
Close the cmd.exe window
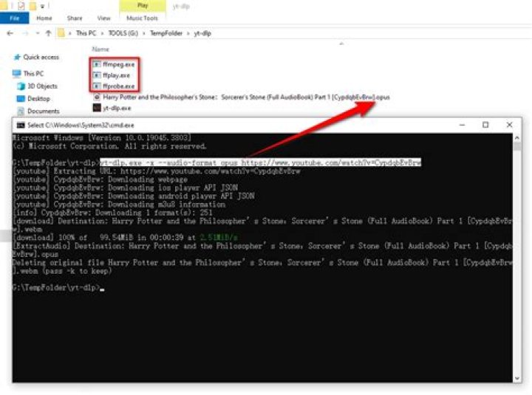click(x=509, y=125)
